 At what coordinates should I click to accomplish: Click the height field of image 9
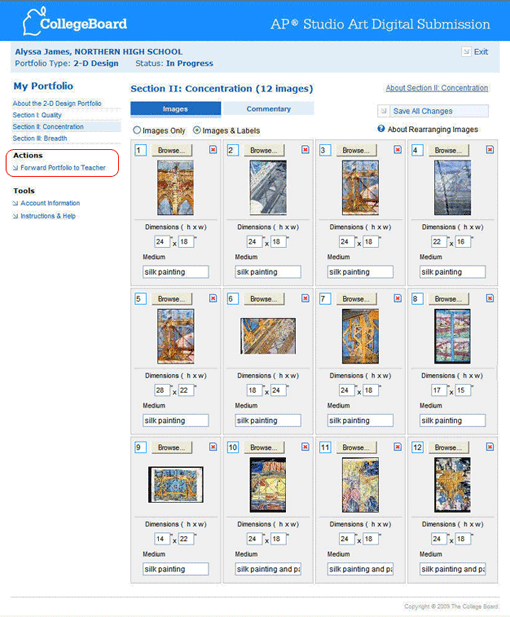click(x=162, y=539)
